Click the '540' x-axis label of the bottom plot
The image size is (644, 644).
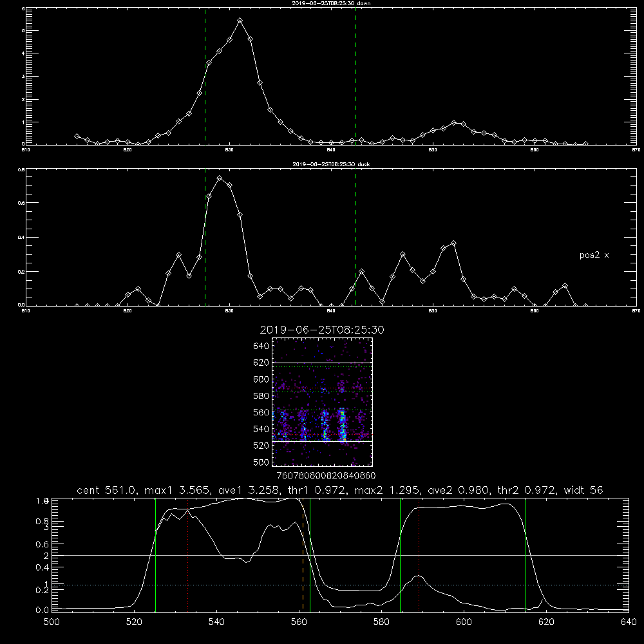click(216, 621)
